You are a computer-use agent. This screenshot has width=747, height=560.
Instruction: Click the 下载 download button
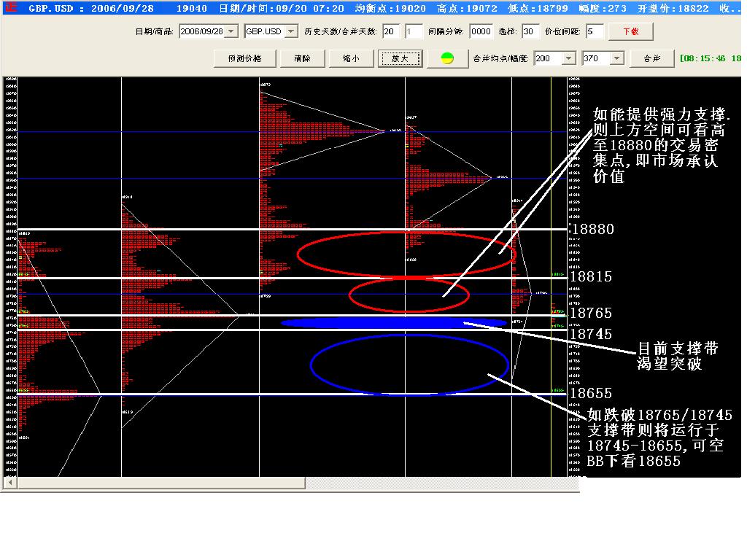tap(631, 31)
